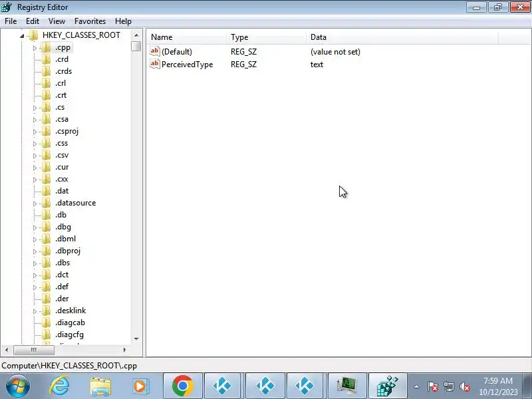The height and width of the screenshot is (399, 532).
Task: Click the .cxx folder icon
Action: coord(46,179)
